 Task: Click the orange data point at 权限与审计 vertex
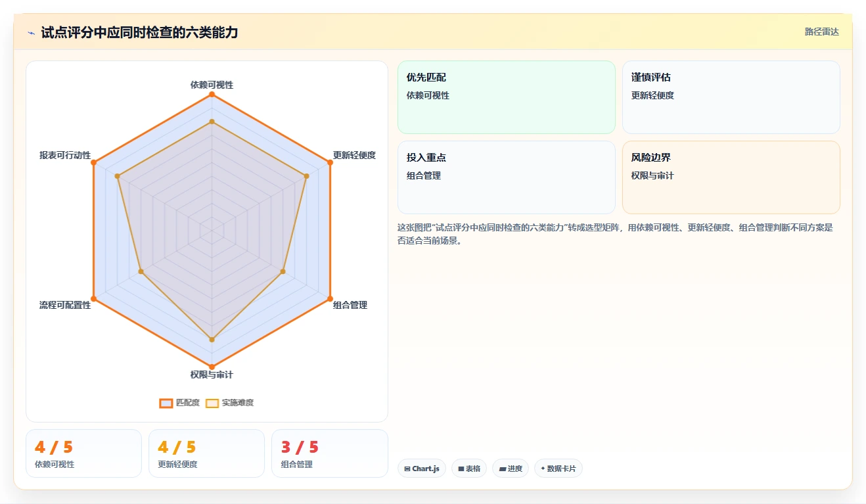click(212, 367)
